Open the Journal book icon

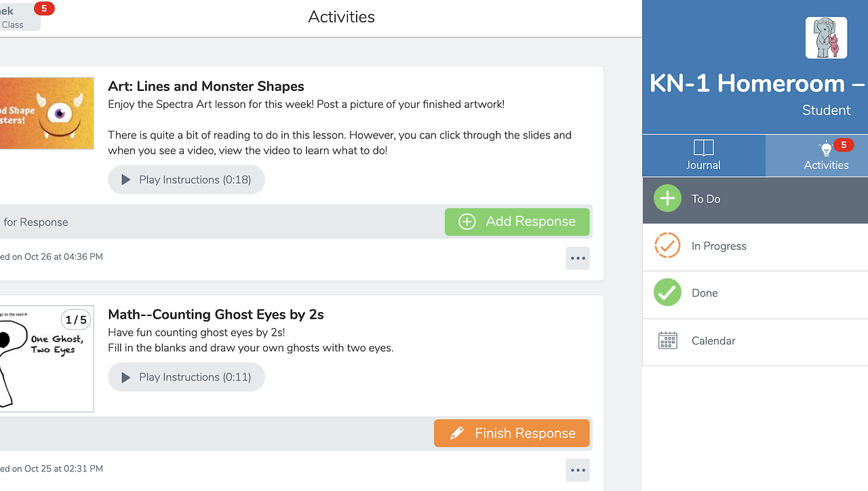tap(703, 147)
